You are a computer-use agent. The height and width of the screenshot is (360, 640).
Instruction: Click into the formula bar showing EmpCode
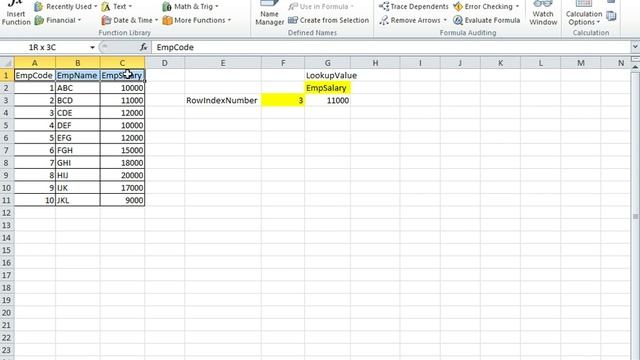(x=391, y=47)
